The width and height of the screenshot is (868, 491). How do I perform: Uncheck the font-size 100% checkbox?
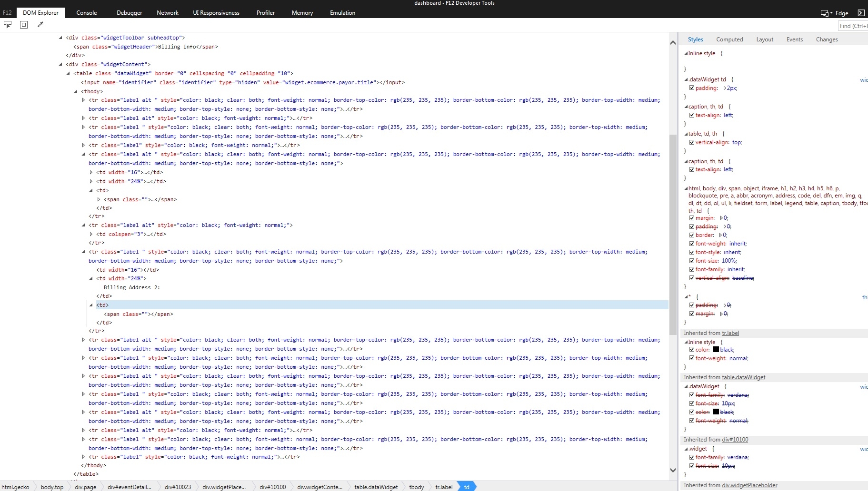coord(692,261)
